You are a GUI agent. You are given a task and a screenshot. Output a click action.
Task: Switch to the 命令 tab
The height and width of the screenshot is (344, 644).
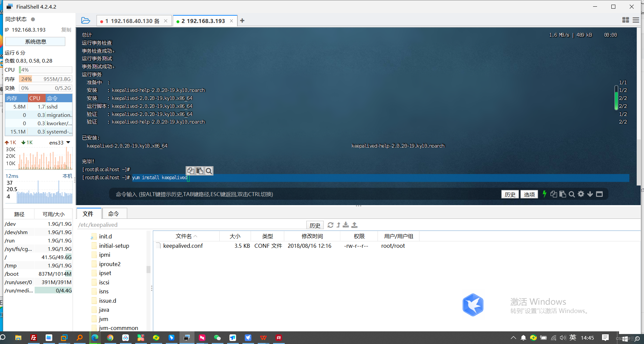coord(114,213)
